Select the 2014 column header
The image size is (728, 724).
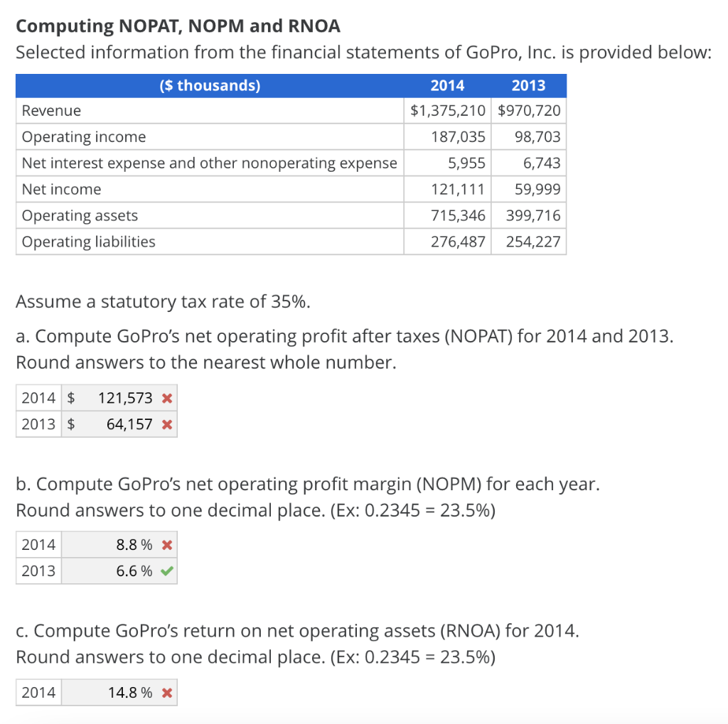446,85
